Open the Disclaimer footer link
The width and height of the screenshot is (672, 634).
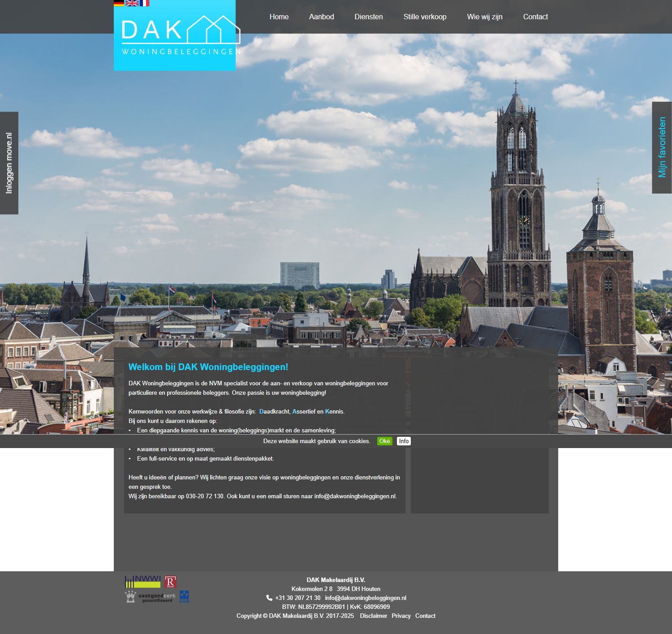[x=374, y=616]
